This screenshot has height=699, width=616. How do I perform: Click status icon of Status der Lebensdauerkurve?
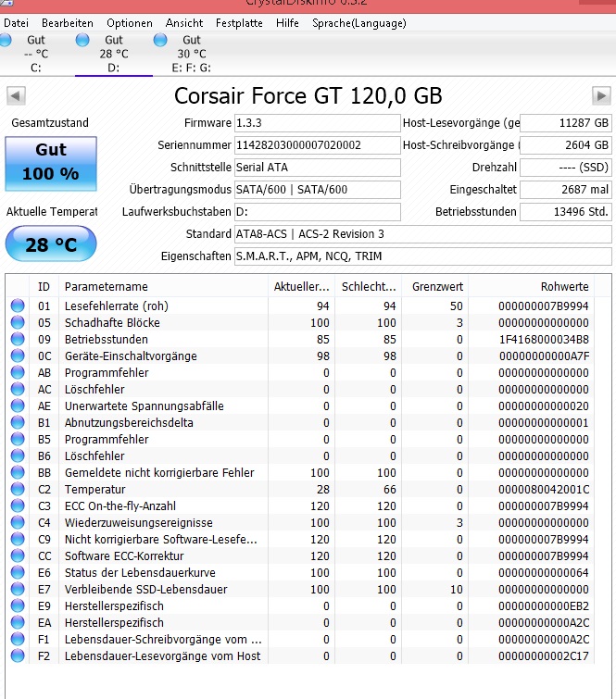[x=18, y=572]
